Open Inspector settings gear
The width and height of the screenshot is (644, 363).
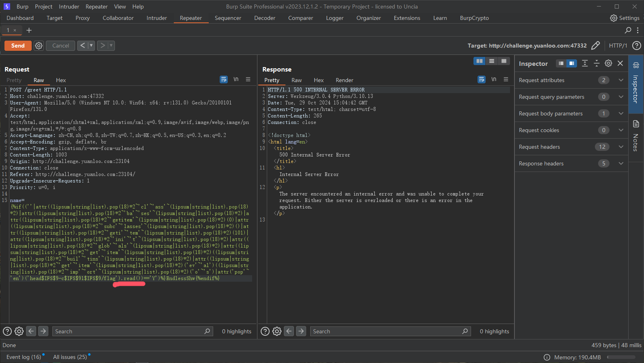coord(608,63)
